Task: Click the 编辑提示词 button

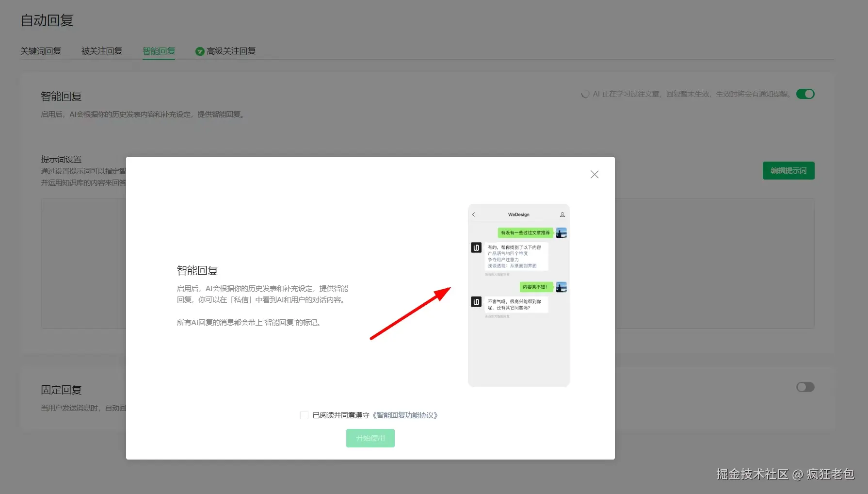Action: [x=788, y=170]
